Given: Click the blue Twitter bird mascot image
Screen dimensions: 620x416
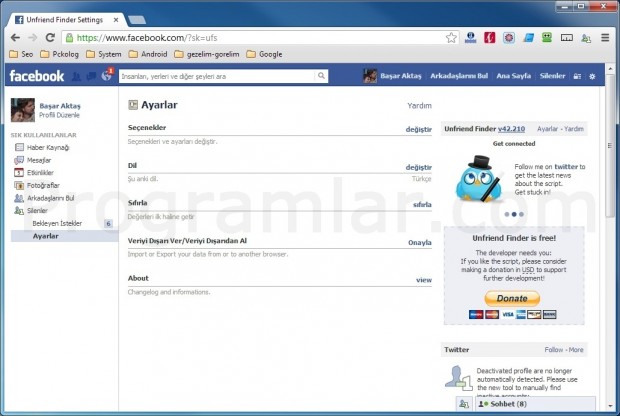Looking at the screenshot, I should click(478, 180).
